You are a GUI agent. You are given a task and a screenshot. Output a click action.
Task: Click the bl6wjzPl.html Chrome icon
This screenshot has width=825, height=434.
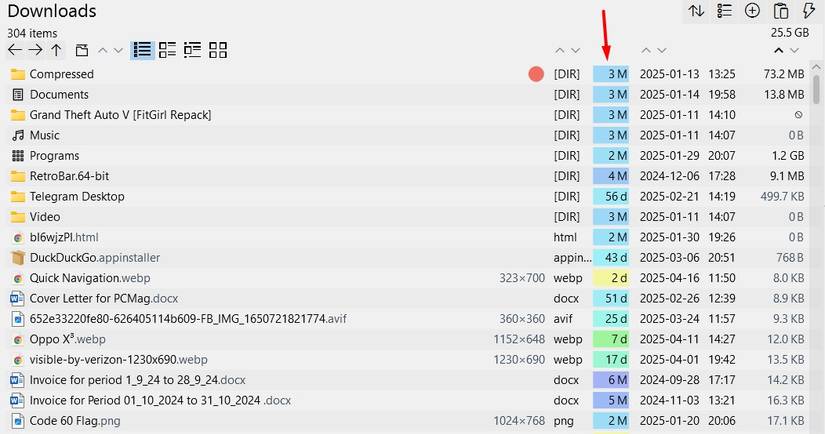18,238
